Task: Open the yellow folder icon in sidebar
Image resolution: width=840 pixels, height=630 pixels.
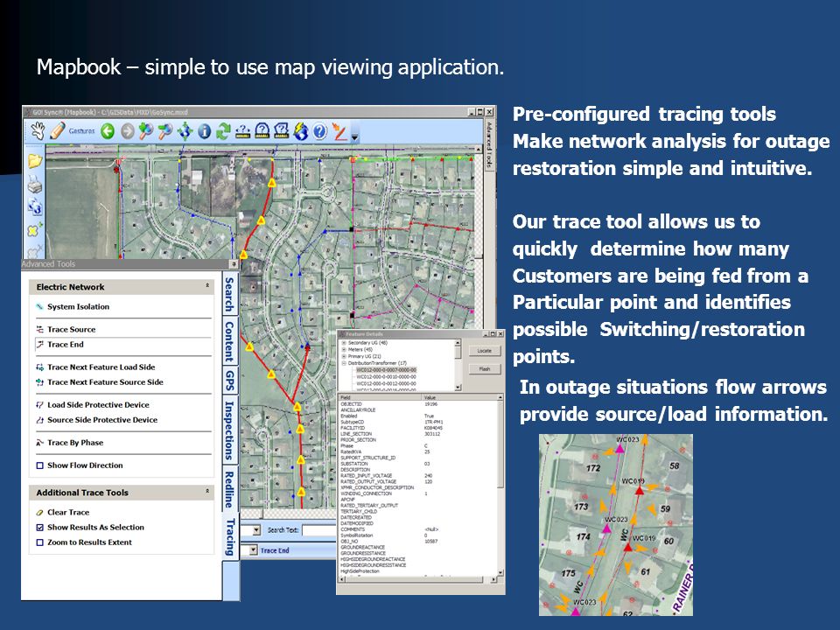Action: point(35,161)
